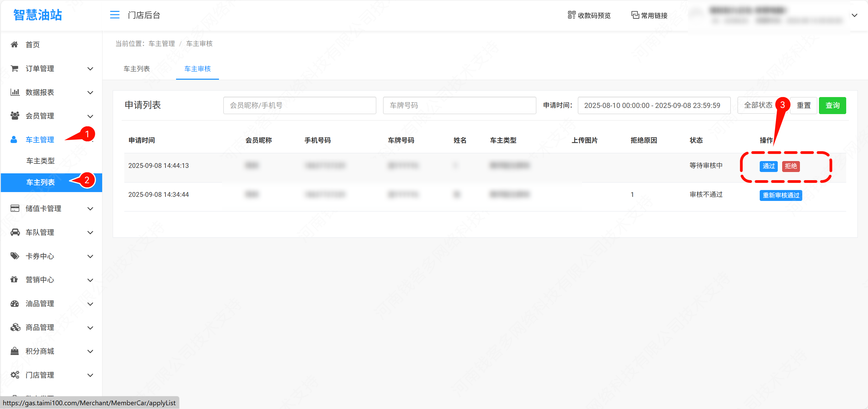The height and width of the screenshot is (409, 868).
Task: Click the green 查询 button
Action: pos(832,106)
